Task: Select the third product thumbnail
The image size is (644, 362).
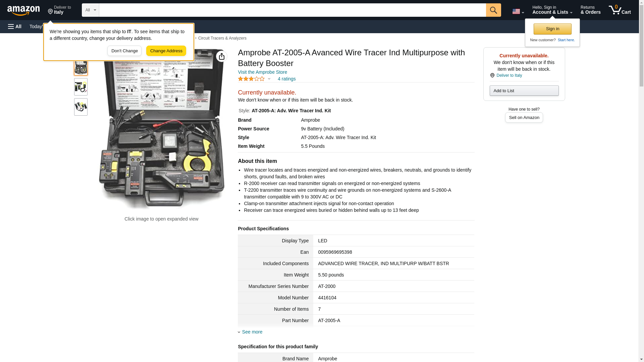Action: (80, 107)
